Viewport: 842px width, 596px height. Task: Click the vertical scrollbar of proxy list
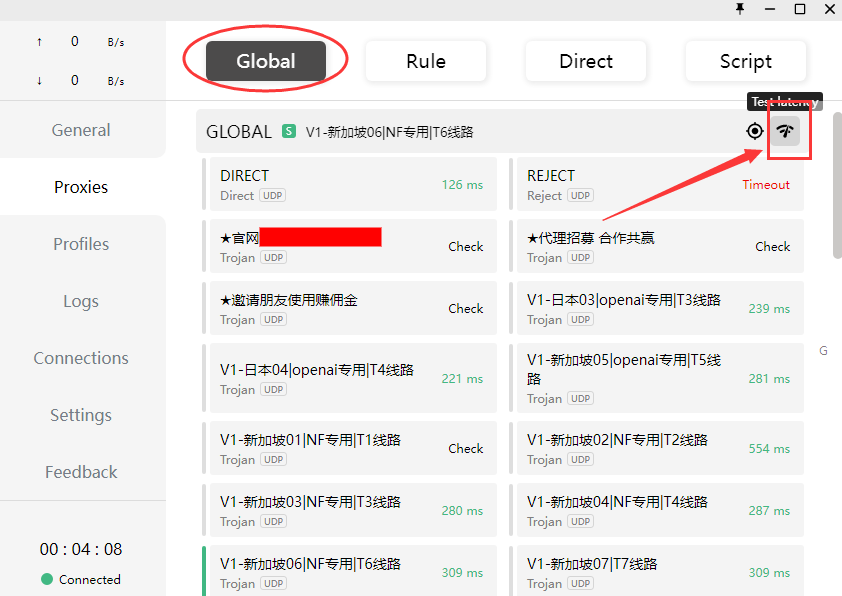(836, 200)
